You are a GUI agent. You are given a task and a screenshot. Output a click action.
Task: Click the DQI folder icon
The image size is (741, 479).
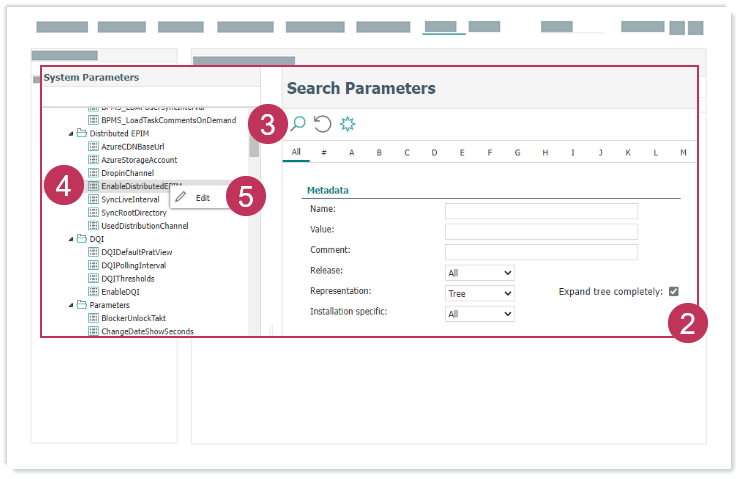point(82,239)
